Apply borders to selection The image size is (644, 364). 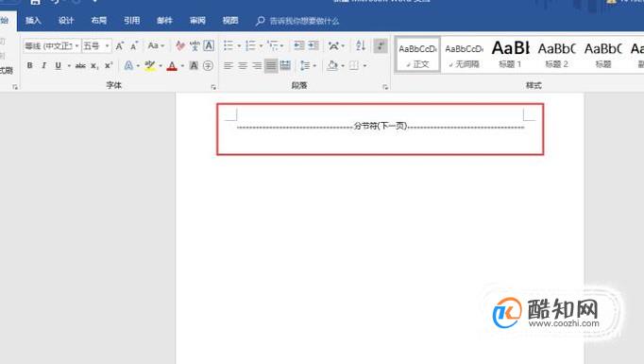pyautogui.click(x=354, y=65)
